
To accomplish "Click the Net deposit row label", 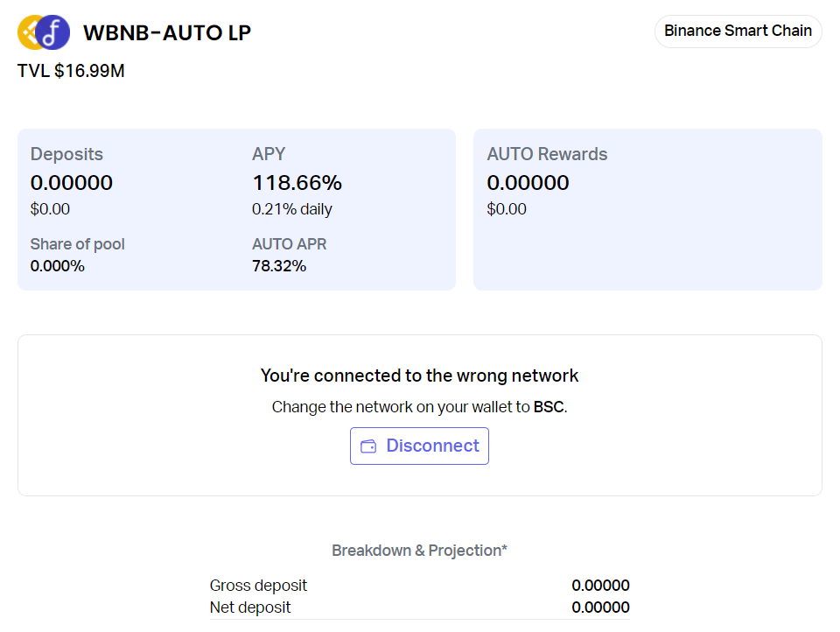I will click(250, 607).
